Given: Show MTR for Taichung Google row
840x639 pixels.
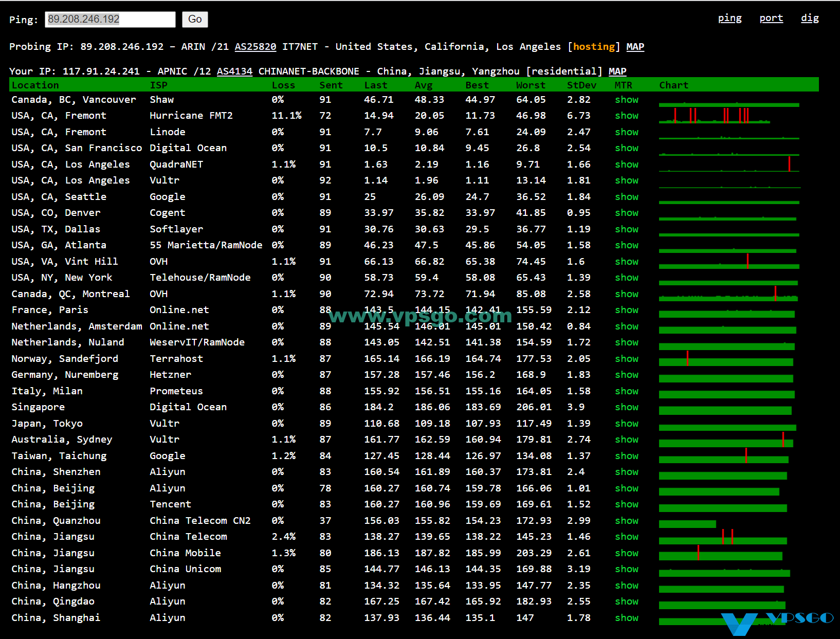Looking at the screenshot, I should [627, 456].
